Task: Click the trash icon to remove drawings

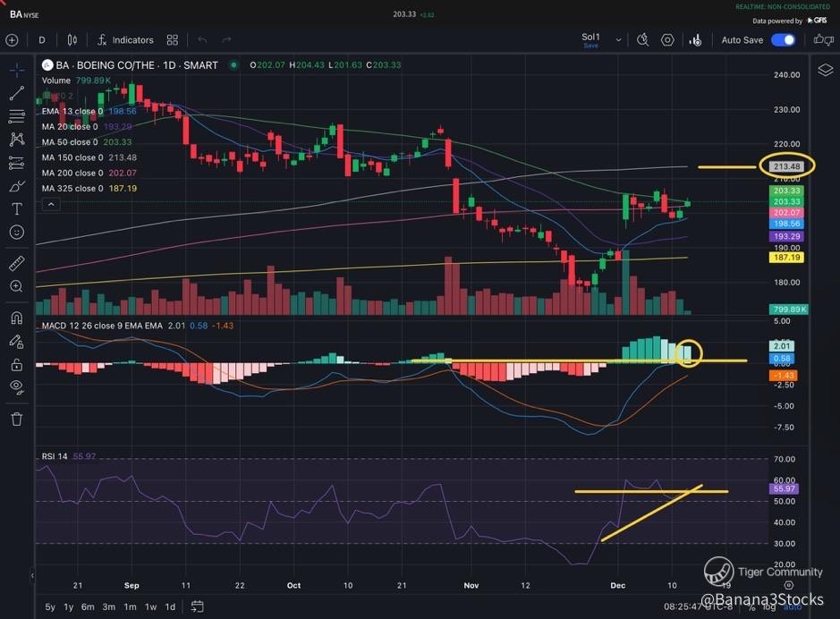Action: (17, 419)
